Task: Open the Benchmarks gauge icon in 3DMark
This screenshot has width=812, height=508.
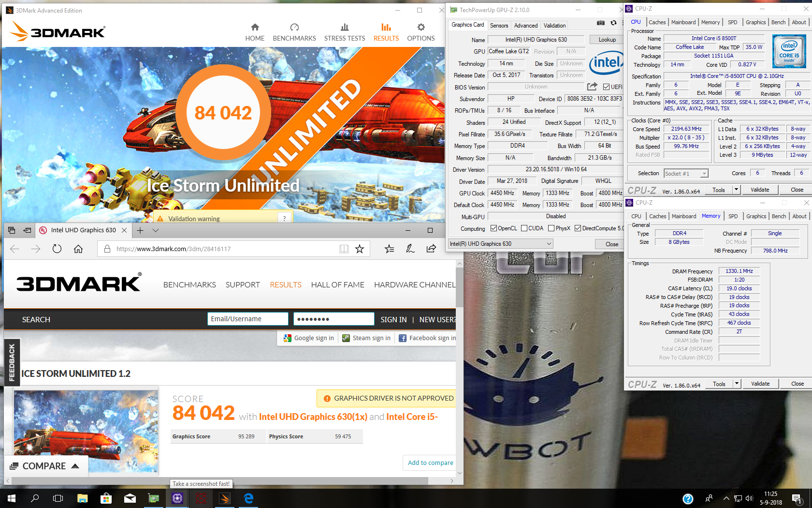Action: pyautogui.click(x=294, y=27)
